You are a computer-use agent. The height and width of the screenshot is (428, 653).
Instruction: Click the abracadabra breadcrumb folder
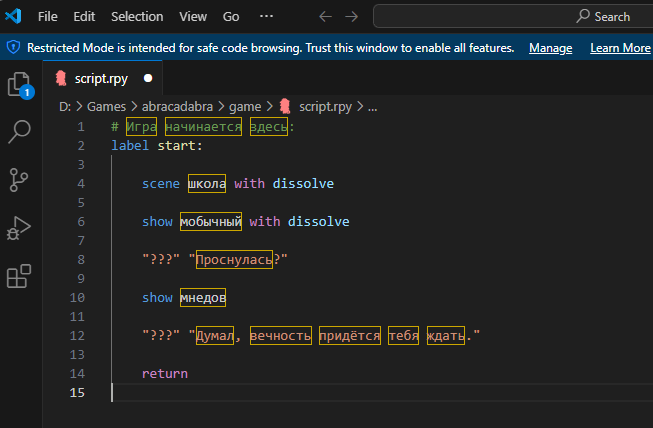[x=177, y=107]
